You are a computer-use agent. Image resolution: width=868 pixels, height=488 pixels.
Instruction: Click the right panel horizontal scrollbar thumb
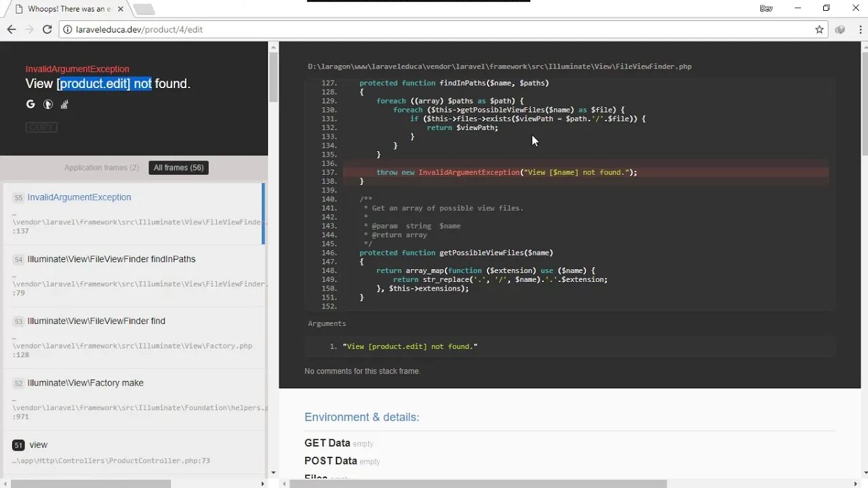click(x=478, y=483)
